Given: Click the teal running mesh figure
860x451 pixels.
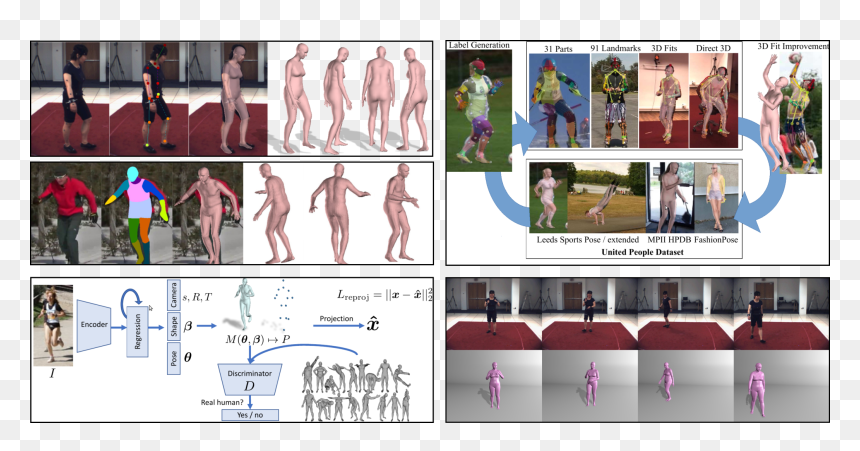Looking at the screenshot, I should coord(246,303).
